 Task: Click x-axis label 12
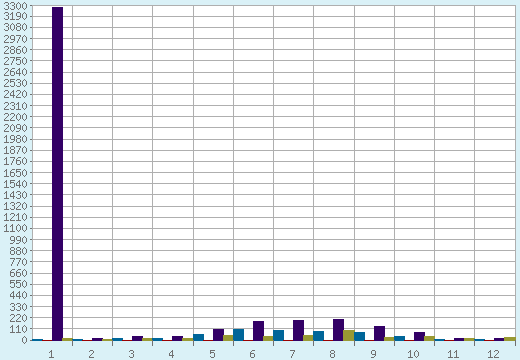493,354
